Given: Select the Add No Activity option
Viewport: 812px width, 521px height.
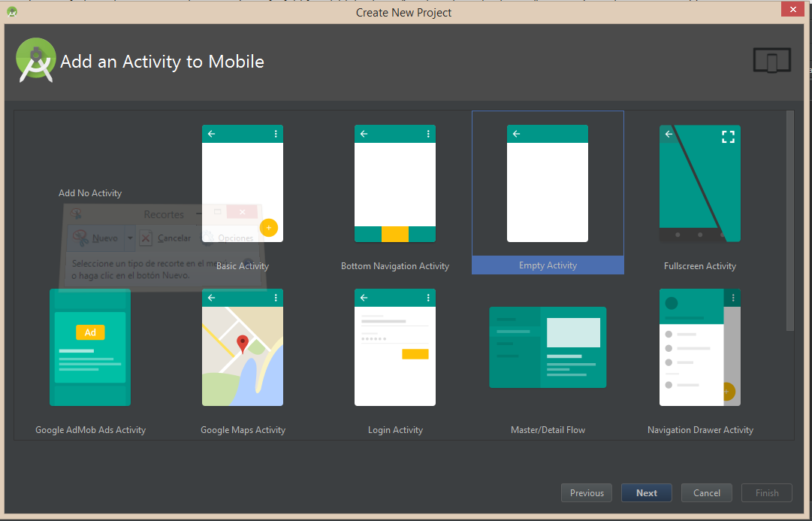Looking at the screenshot, I should (89, 192).
